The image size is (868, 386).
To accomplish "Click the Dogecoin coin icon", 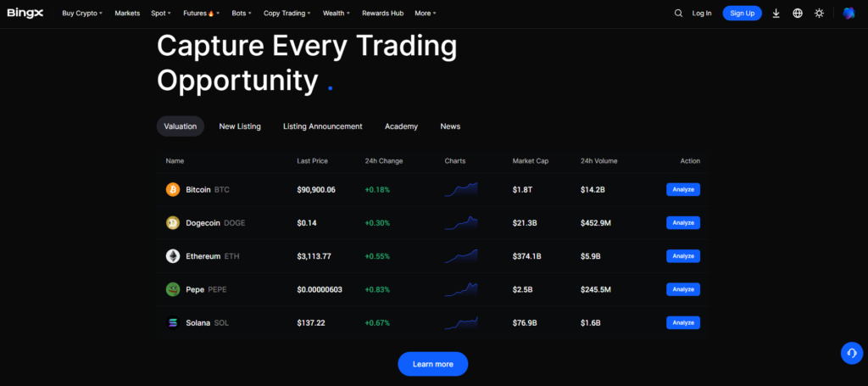I will tap(173, 223).
